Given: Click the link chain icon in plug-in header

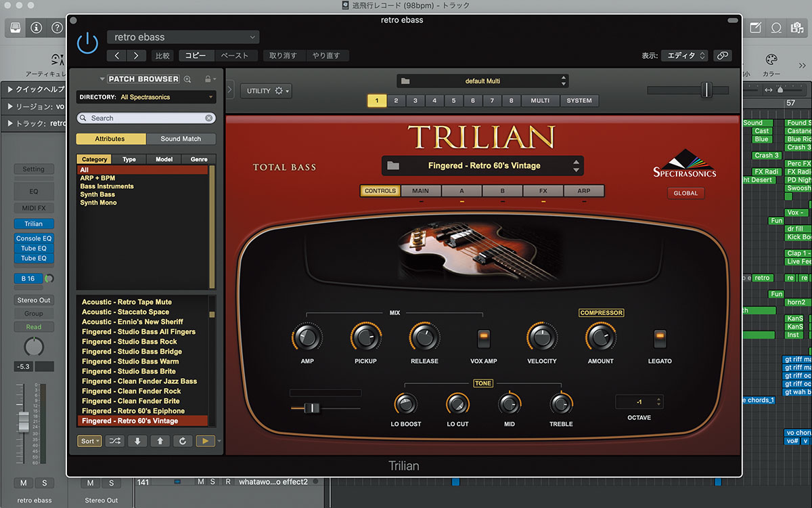Looking at the screenshot, I should point(723,56).
